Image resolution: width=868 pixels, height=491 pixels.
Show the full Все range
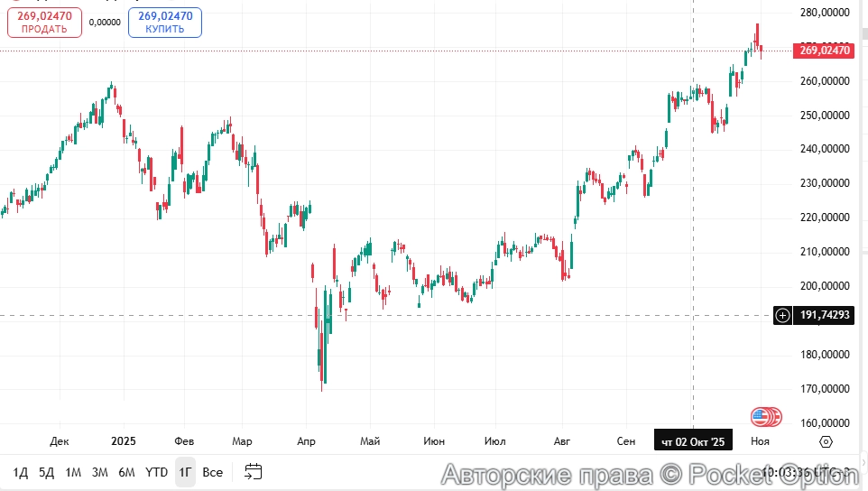pos(212,472)
